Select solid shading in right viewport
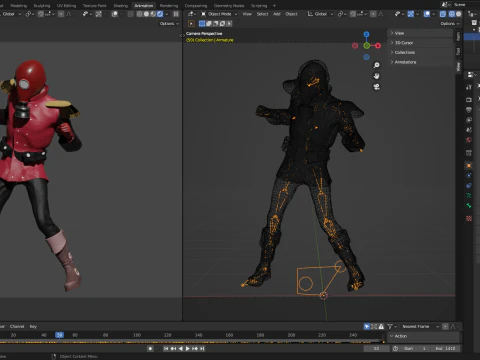This screenshot has height=360, width=480. tap(459, 14)
